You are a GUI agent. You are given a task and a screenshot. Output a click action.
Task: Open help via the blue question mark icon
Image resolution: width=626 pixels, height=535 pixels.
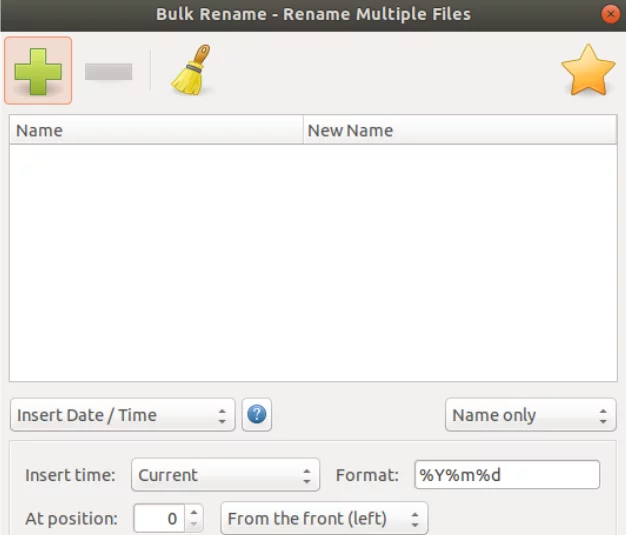click(257, 415)
